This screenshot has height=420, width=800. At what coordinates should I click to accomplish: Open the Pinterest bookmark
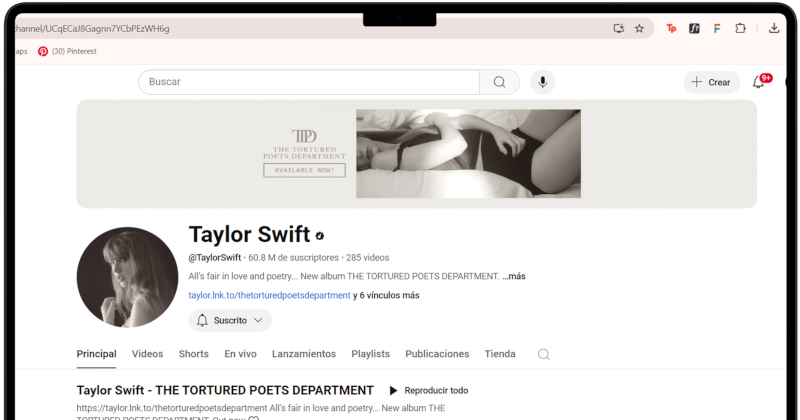67,51
